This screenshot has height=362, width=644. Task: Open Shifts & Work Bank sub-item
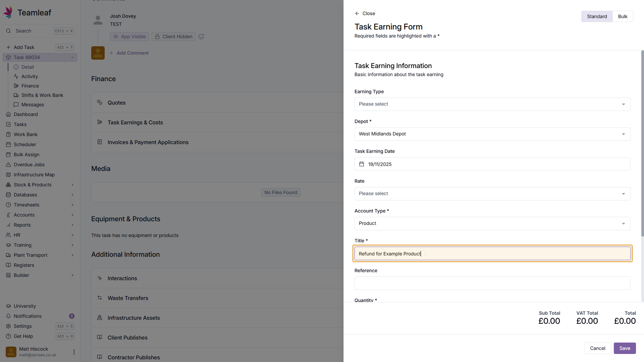[x=42, y=95]
